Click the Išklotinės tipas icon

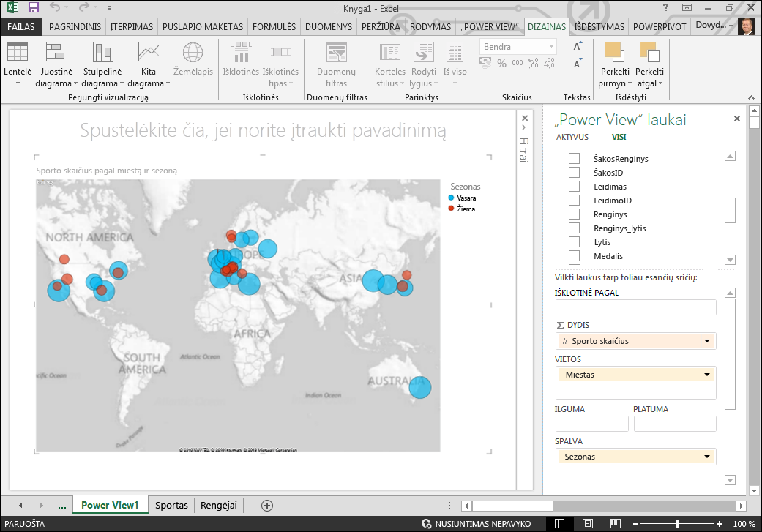[x=281, y=52]
